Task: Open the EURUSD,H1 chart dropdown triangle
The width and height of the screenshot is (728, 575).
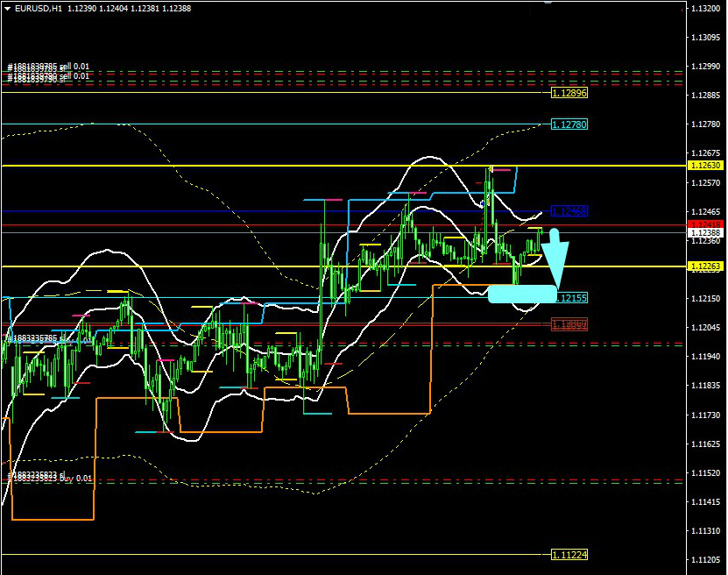Action: pos(7,8)
